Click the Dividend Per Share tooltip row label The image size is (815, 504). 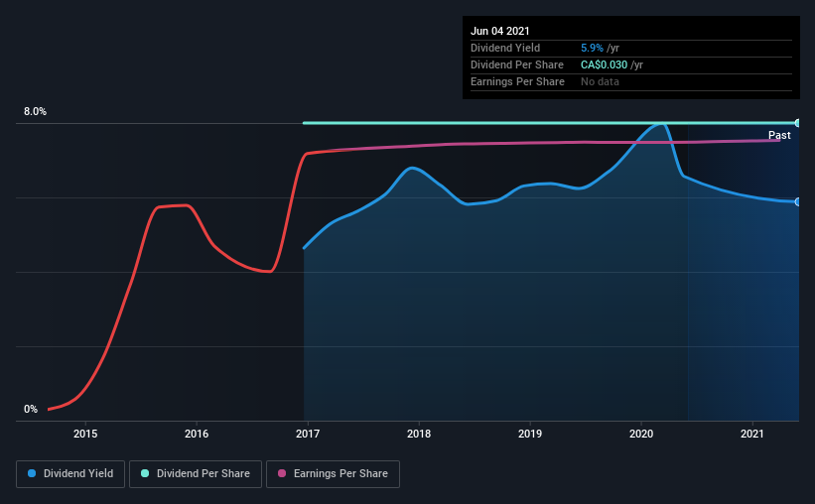pyautogui.click(x=517, y=64)
